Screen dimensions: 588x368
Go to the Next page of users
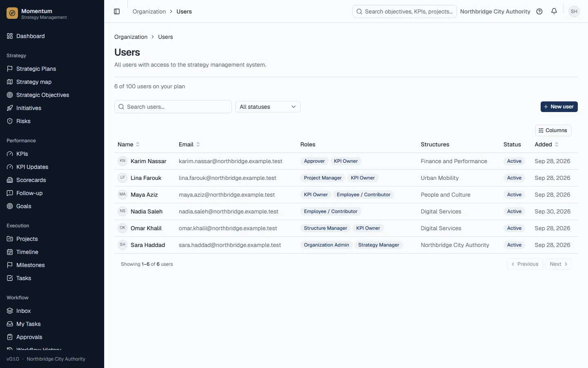click(x=559, y=264)
